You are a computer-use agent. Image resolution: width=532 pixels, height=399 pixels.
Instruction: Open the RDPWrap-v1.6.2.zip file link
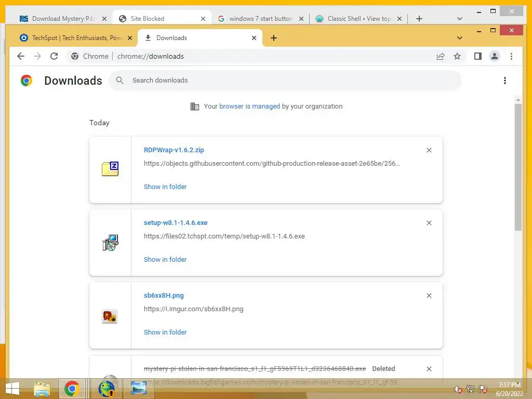click(x=174, y=150)
